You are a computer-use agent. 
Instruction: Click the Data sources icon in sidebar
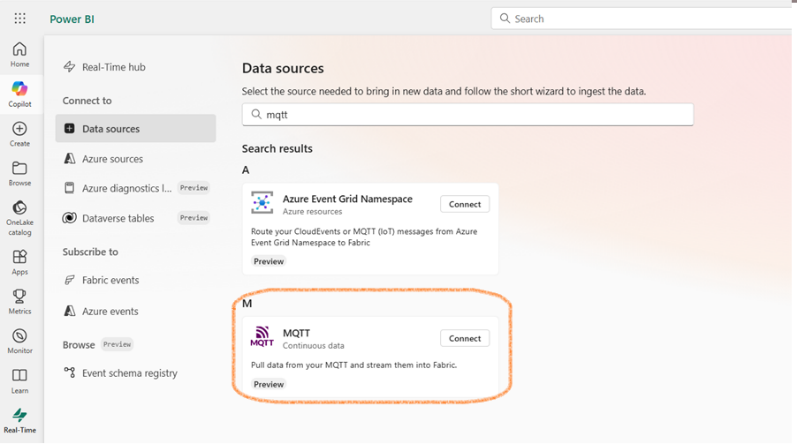(x=70, y=129)
